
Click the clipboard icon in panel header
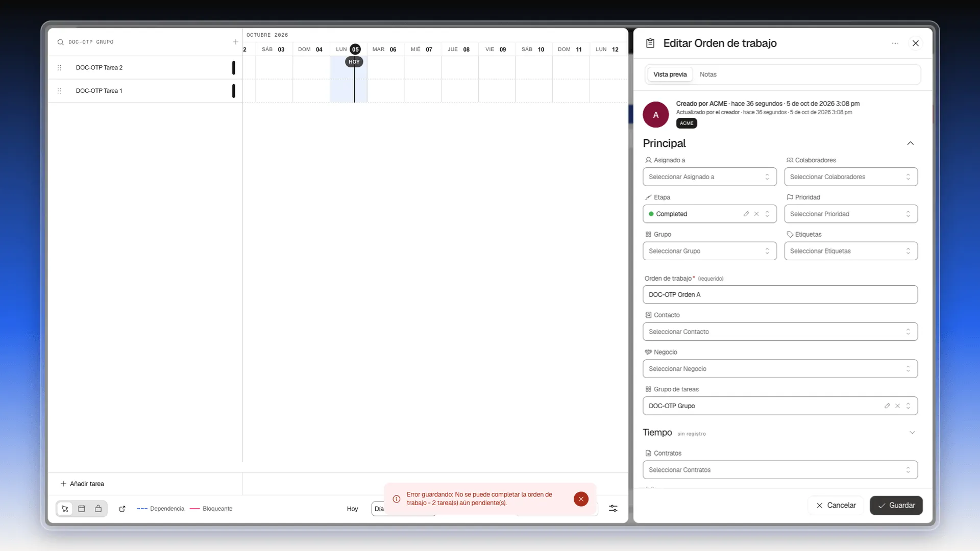pyautogui.click(x=650, y=43)
